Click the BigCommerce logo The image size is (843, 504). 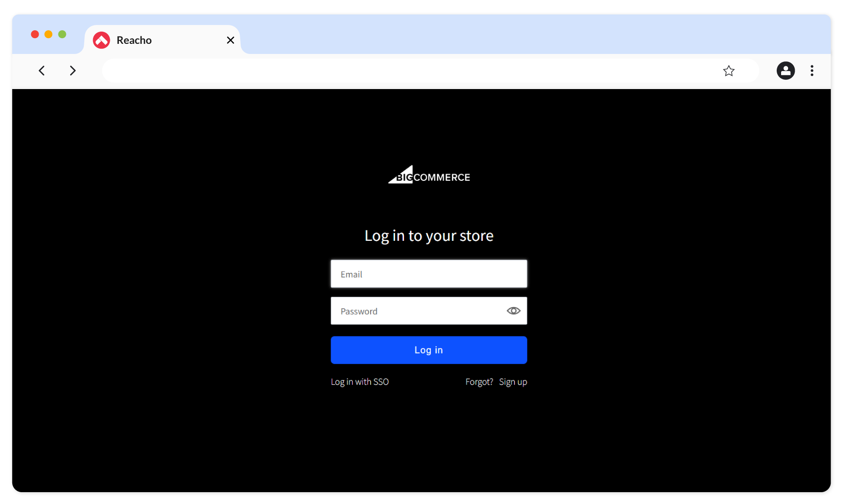coord(429,175)
